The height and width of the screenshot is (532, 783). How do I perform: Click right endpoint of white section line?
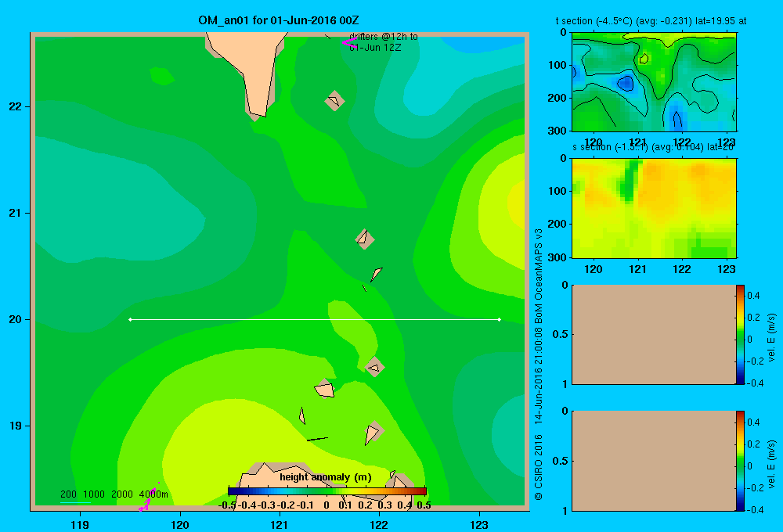[499, 319]
